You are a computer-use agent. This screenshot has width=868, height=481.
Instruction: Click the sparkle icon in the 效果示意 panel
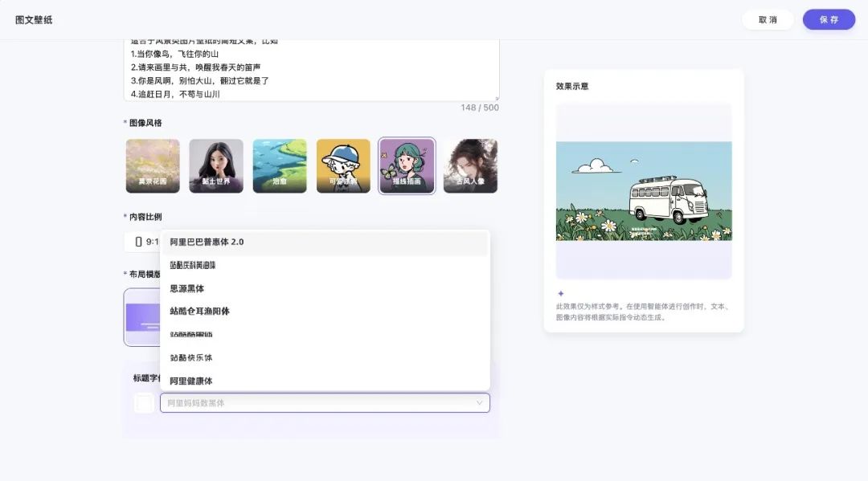click(x=560, y=293)
